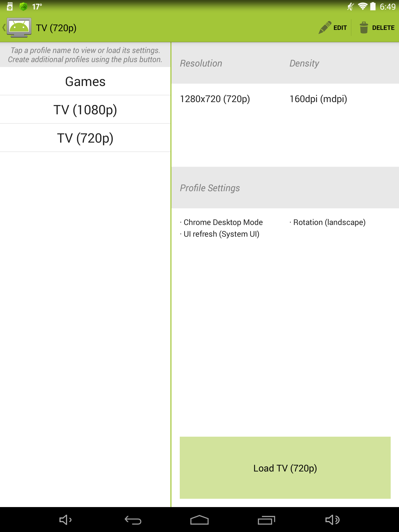Select the Games profile
399x532 pixels.
click(85, 81)
